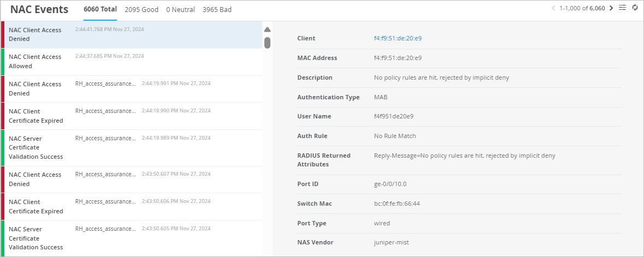644x257 pixels.
Task: Filter by 3965 Bad events
Action: (x=217, y=9)
